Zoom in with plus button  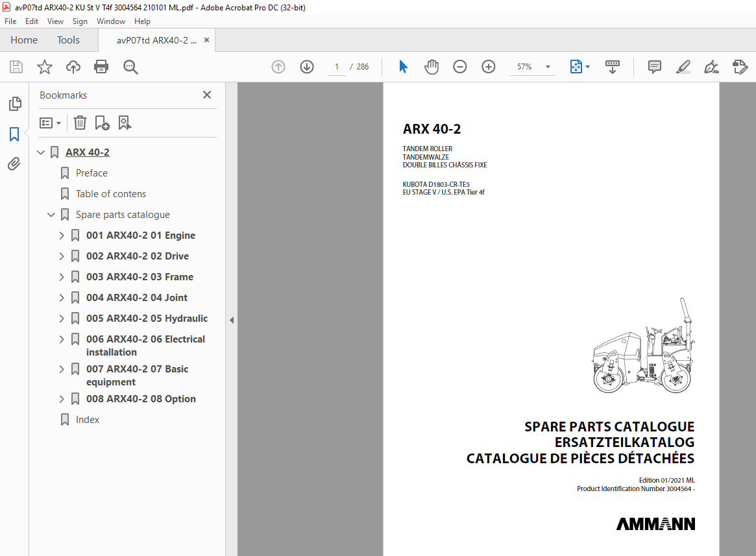(x=489, y=67)
